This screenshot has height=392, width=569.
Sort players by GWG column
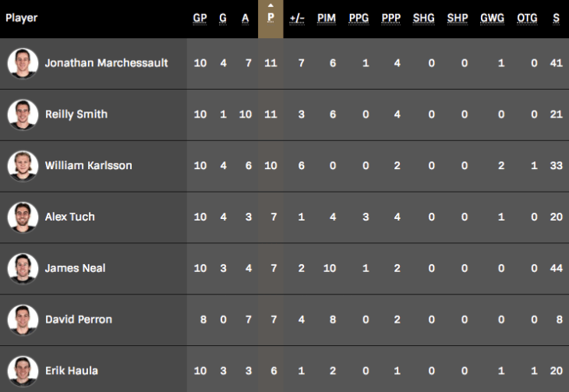(x=493, y=18)
